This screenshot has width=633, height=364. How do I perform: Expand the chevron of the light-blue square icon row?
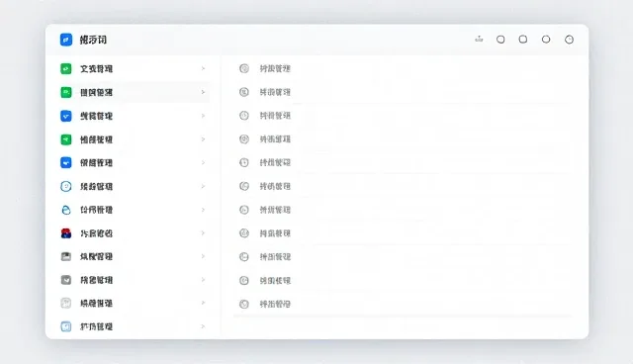pyautogui.click(x=203, y=326)
